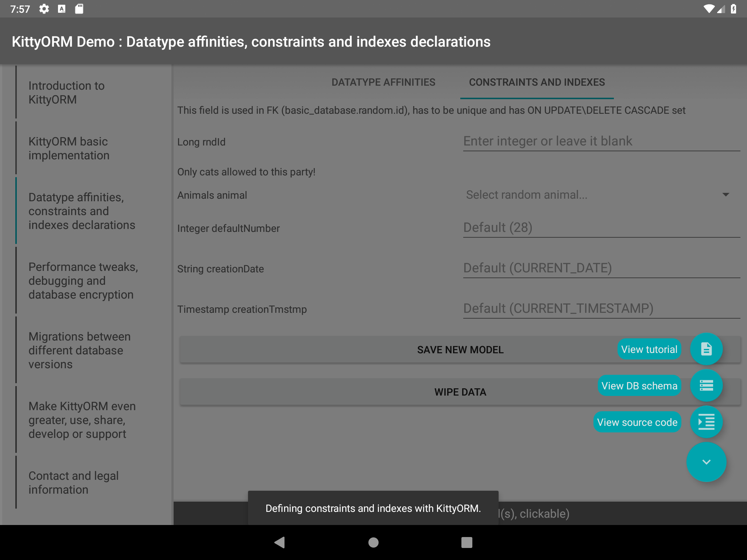Tap the View DB schema label
747x560 pixels.
click(x=639, y=386)
